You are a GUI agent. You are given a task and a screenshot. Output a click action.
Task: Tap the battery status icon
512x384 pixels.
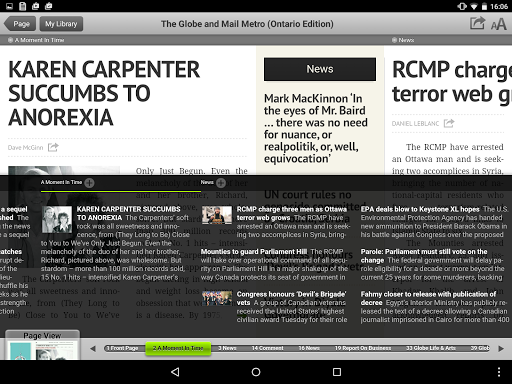point(484,6)
